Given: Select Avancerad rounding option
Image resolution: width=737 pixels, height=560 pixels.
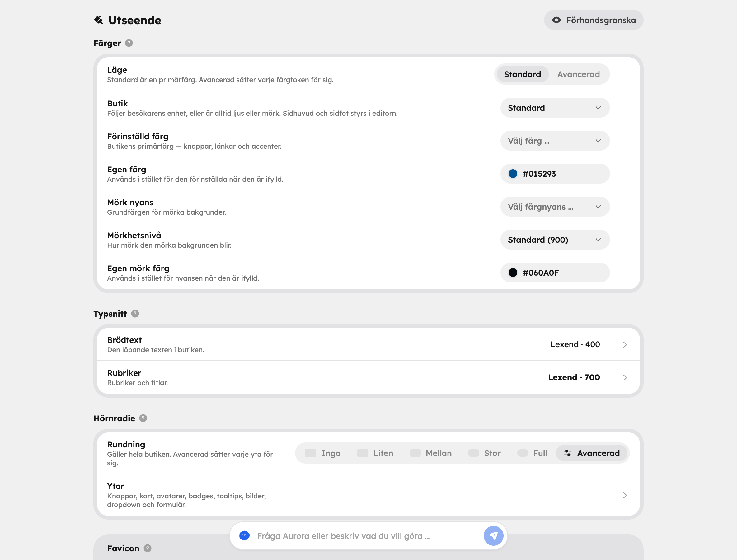Looking at the screenshot, I should (x=592, y=453).
